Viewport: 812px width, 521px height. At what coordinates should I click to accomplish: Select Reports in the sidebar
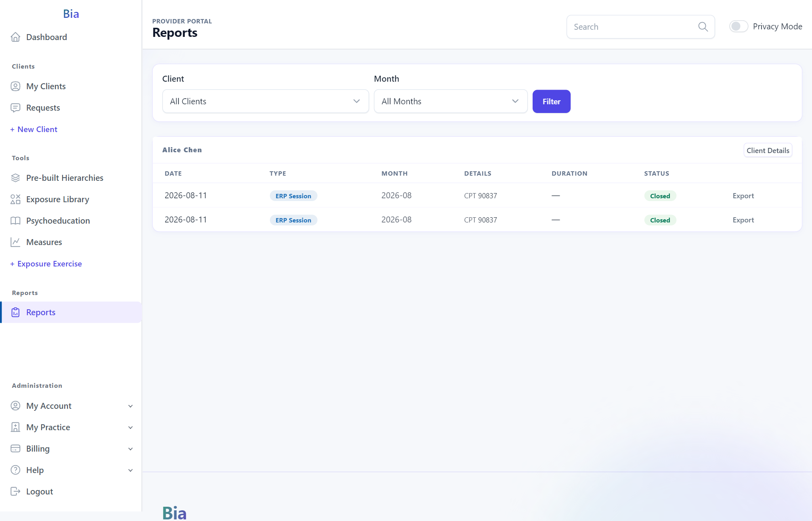coord(71,312)
